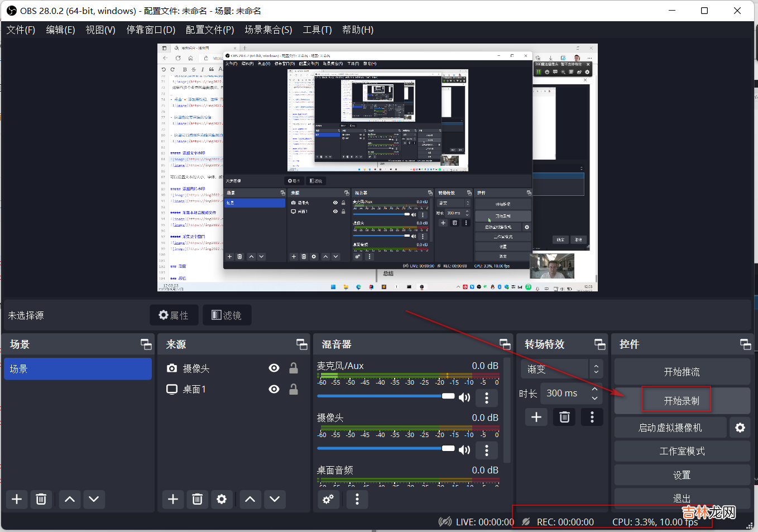Delete the selected source with trash icon
Image resolution: width=758 pixels, height=532 pixels.
(197, 499)
